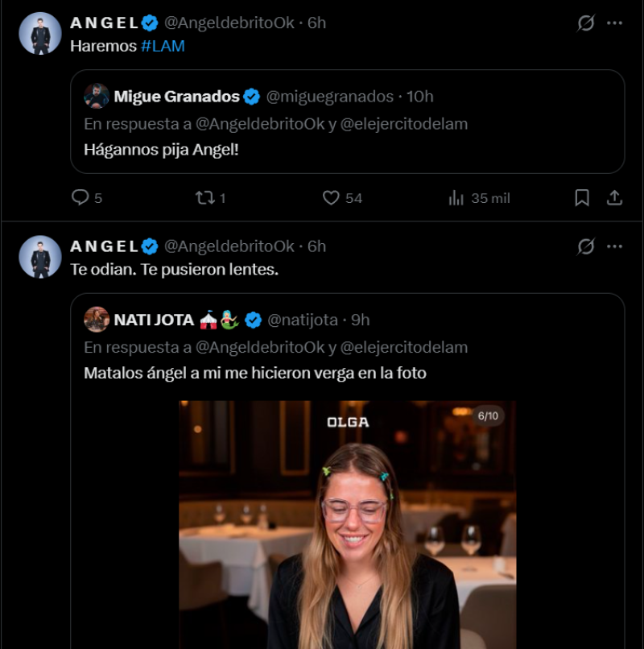This screenshot has height=649, width=644.
Task: Open more options on 'Te odian' tweet
Action: pyautogui.click(x=614, y=246)
